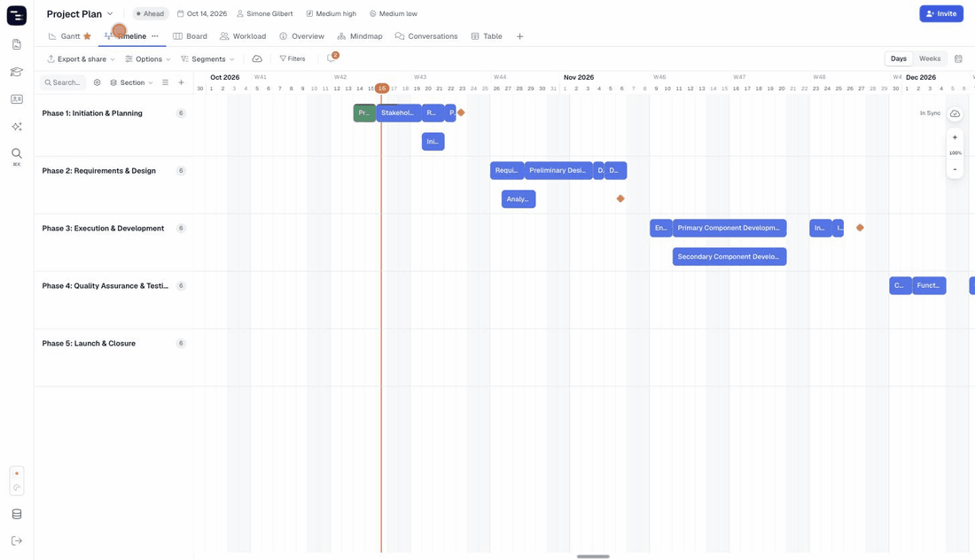Click the In Sync cloud icon
The width and height of the screenshot is (975, 560).
click(955, 113)
